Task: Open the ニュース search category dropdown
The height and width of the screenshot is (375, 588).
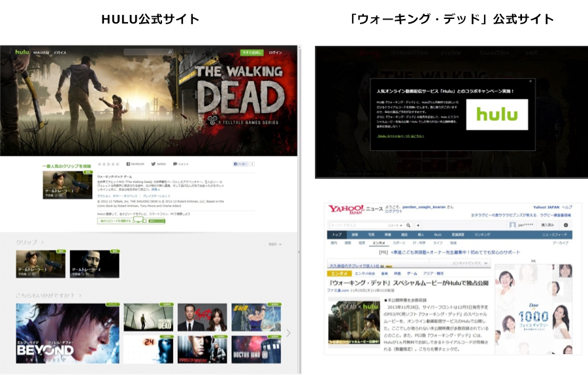Action: (x=395, y=225)
